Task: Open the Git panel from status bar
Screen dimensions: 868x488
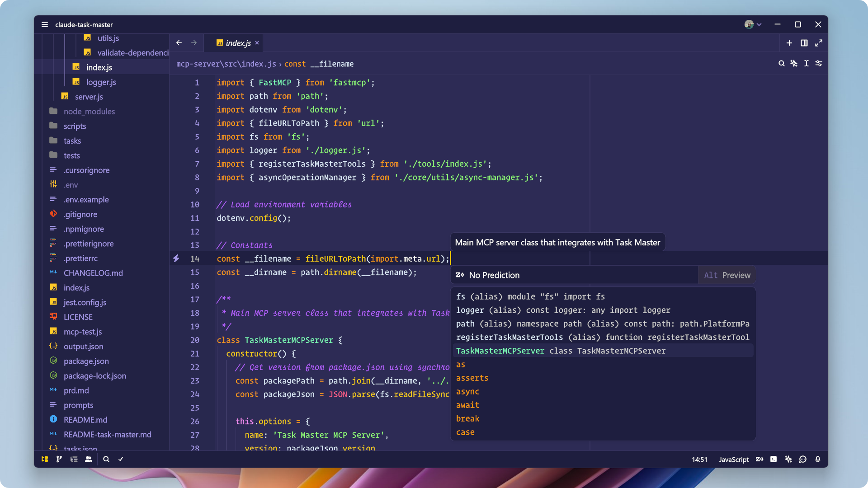Action: coord(59,459)
